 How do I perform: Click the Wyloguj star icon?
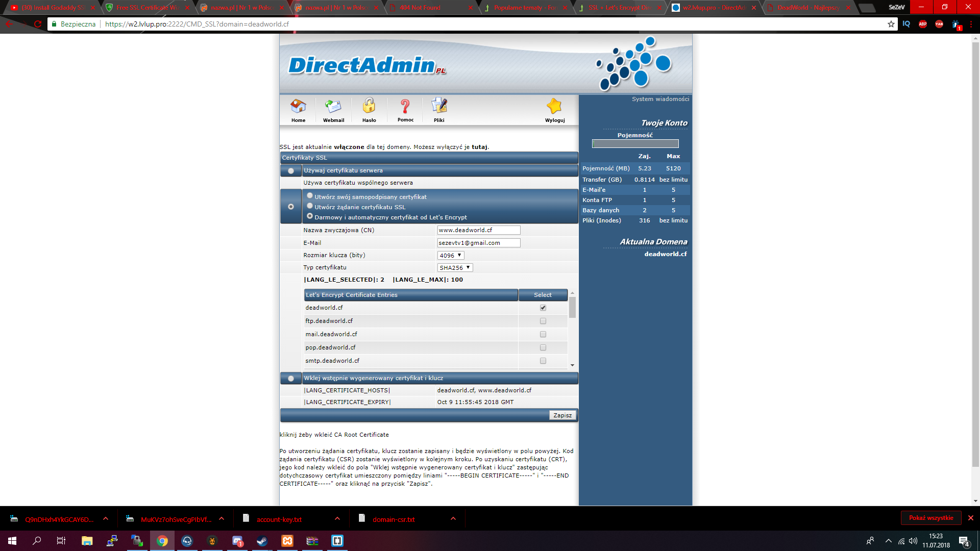(x=554, y=107)
